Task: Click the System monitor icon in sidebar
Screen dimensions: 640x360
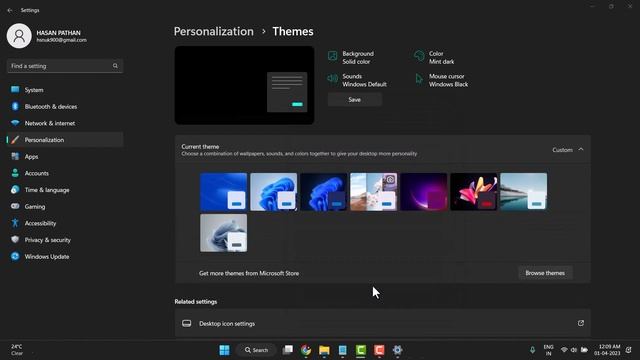Action: [x=15, y=89]
